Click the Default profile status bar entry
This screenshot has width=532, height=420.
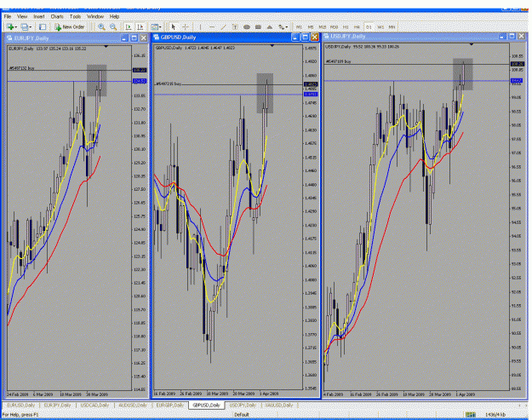[242, 415]
